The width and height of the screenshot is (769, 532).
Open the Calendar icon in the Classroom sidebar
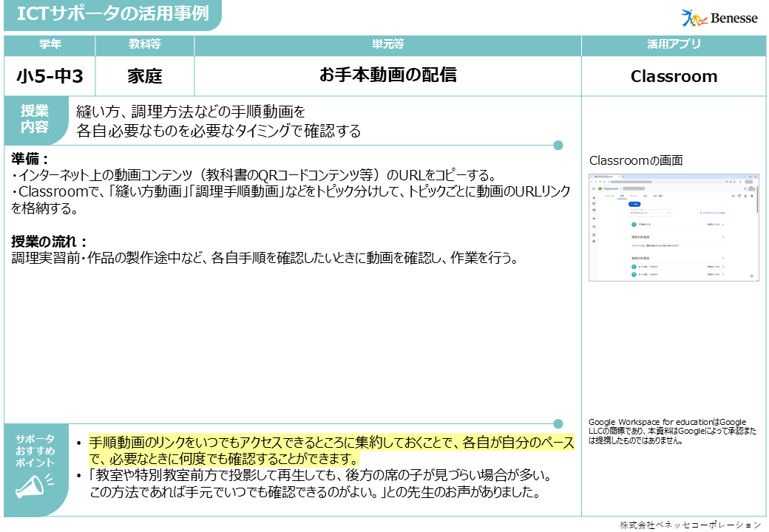tap(593, 203)
